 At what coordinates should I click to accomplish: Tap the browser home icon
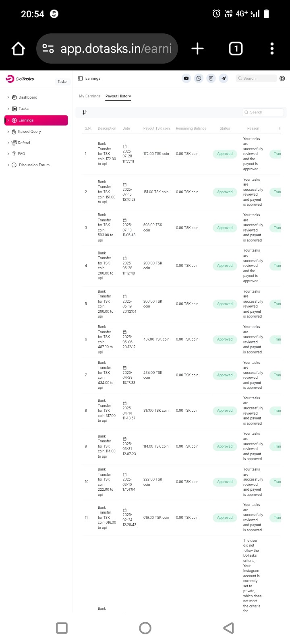coord(19,49)
